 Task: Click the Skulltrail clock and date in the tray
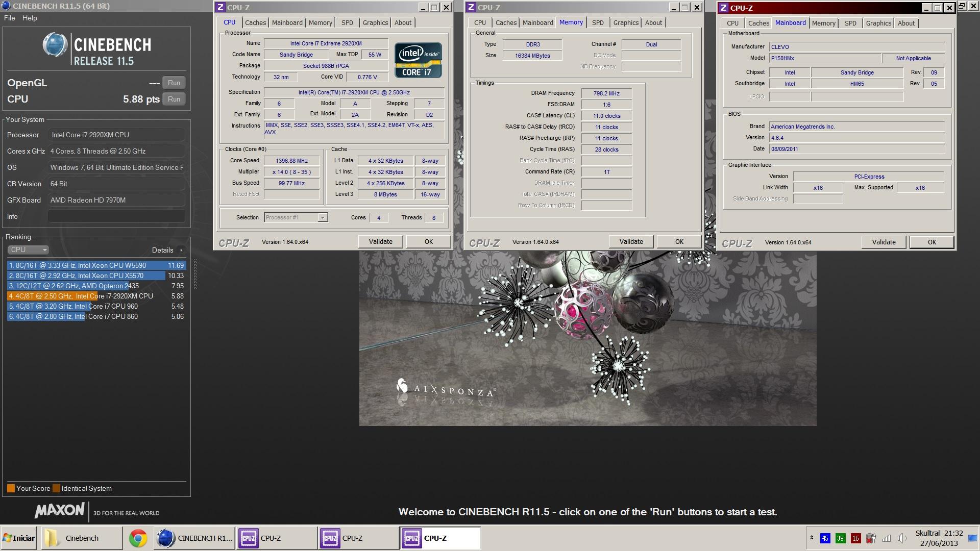[939, 538]
